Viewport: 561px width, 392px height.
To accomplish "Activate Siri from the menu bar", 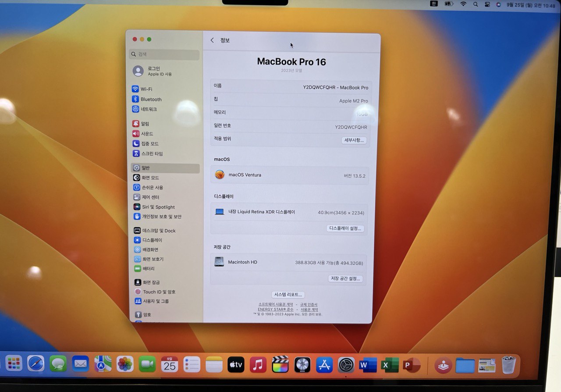I will (498, 4).
